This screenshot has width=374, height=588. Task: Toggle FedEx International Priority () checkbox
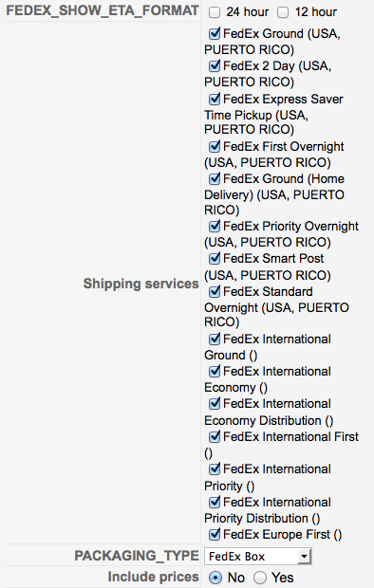[215, 469]
